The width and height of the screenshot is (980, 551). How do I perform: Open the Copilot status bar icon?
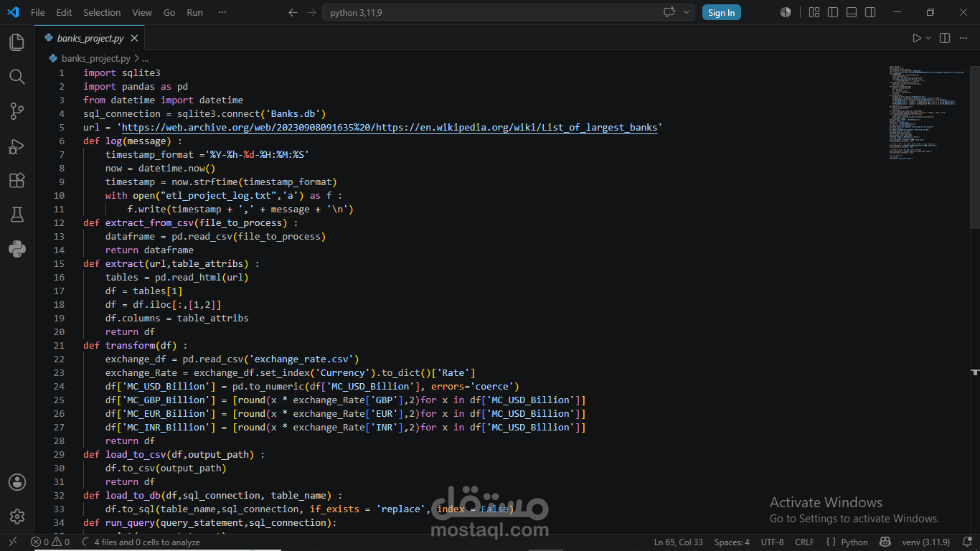tap(886, 542)
